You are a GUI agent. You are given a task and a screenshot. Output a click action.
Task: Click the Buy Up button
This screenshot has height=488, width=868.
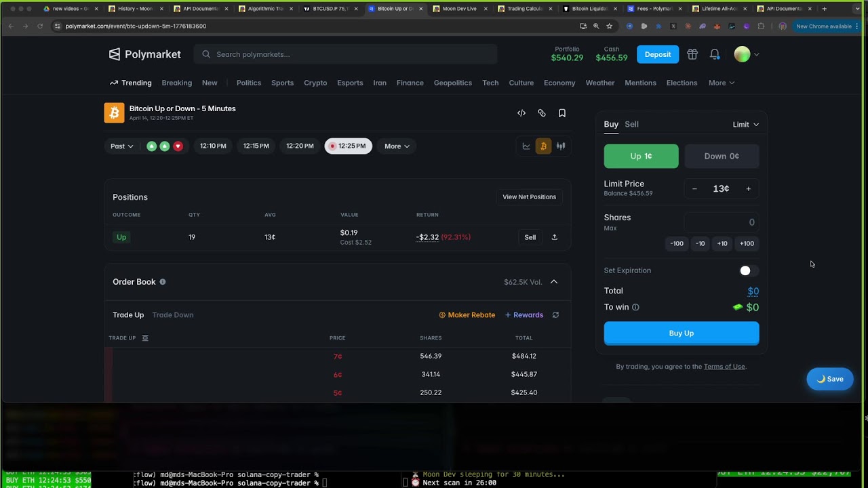[x=682, y=333]
